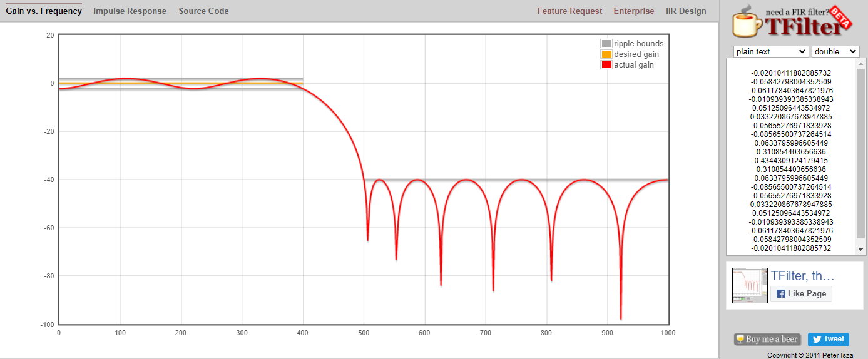Click the Twitter bird Tweet button
The image size is (868, 359).
click(828, 339)
